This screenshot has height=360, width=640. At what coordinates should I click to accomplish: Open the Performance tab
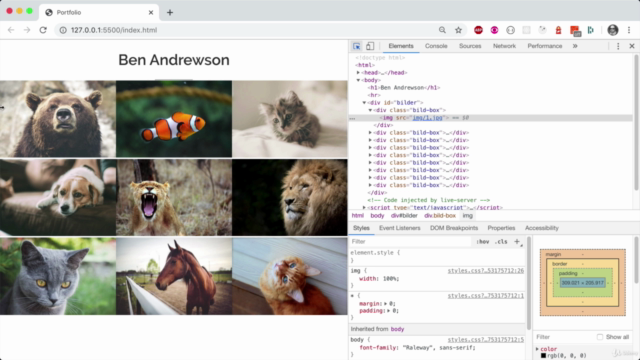(x=544, y=46)
